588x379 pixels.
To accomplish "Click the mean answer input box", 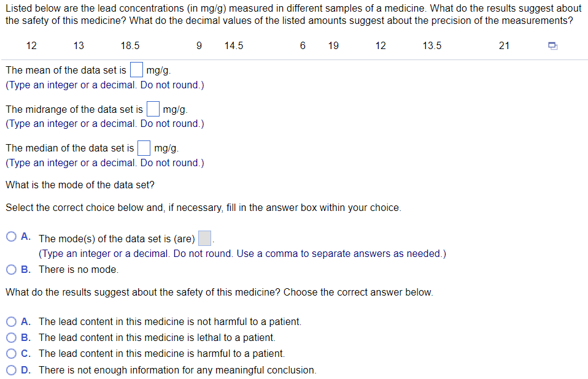I will coord(136,69).
